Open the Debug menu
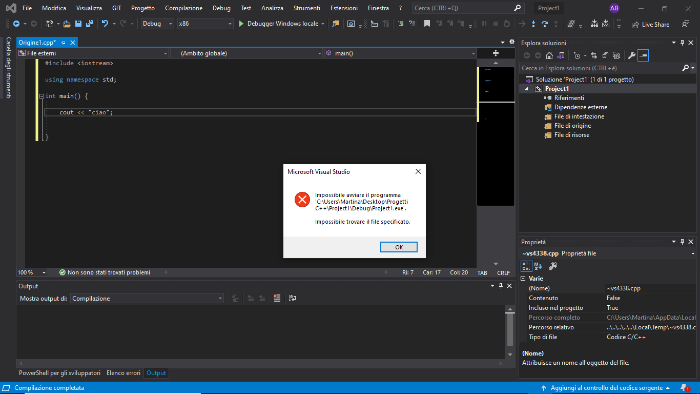The height and width of the screenshot is (394, 700). tap(221, 8)
